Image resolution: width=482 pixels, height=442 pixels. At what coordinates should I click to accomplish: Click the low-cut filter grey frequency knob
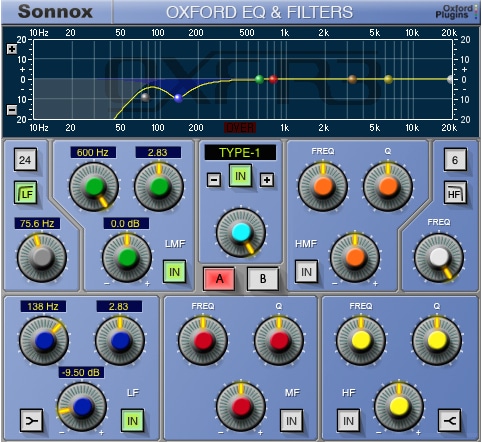coord(42,258)
